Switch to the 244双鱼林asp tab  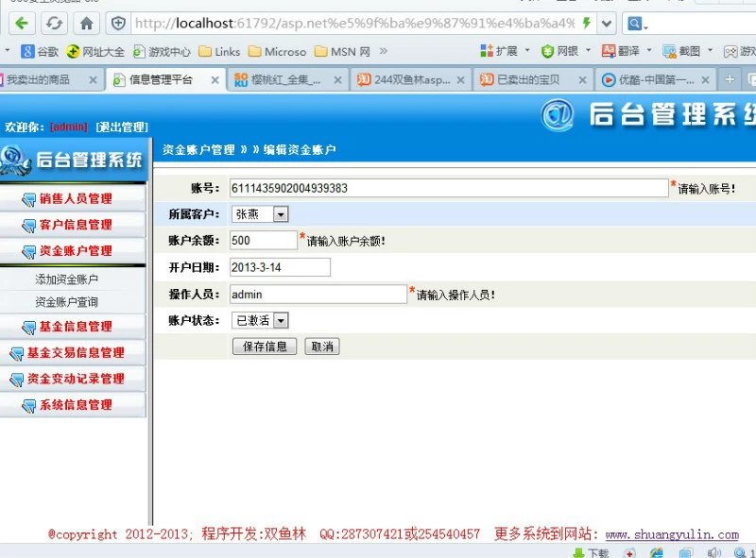(412, 79)
